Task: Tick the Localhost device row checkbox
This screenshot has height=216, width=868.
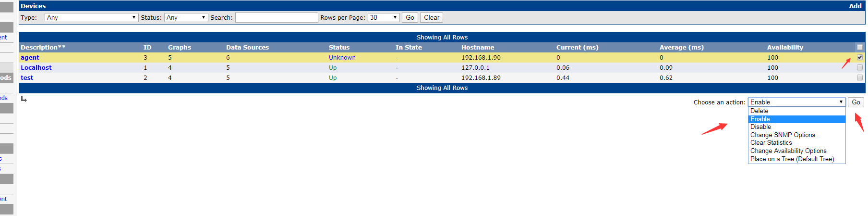Action: tap(859, 67)
